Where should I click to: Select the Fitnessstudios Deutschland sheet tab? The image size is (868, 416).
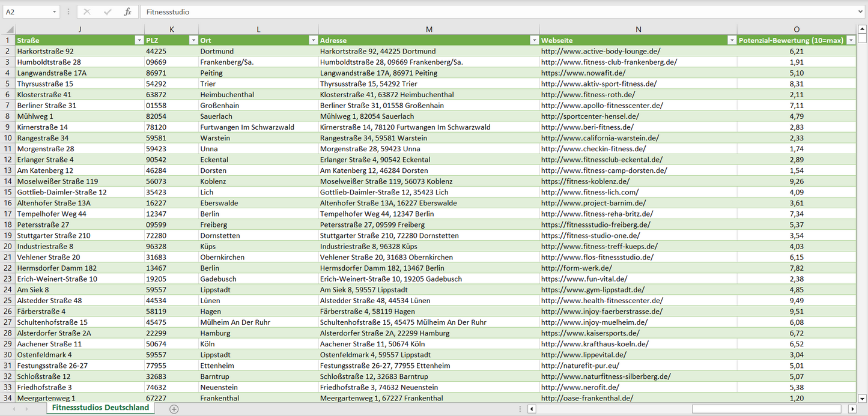(x=100, y=408)
